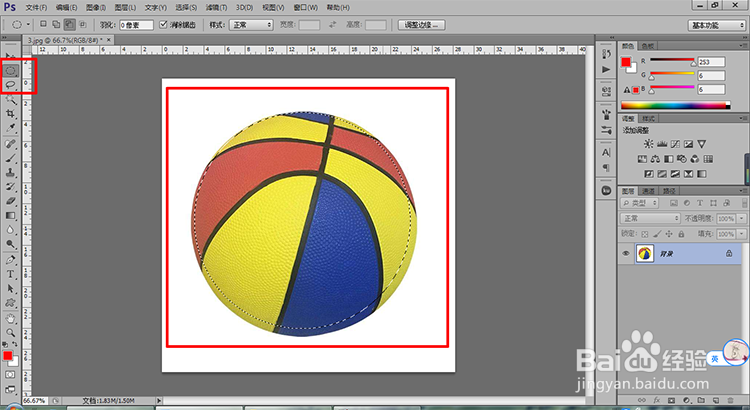Open layer filter type dropdown
Screen dimensions: 750x410
click(640, 203)
